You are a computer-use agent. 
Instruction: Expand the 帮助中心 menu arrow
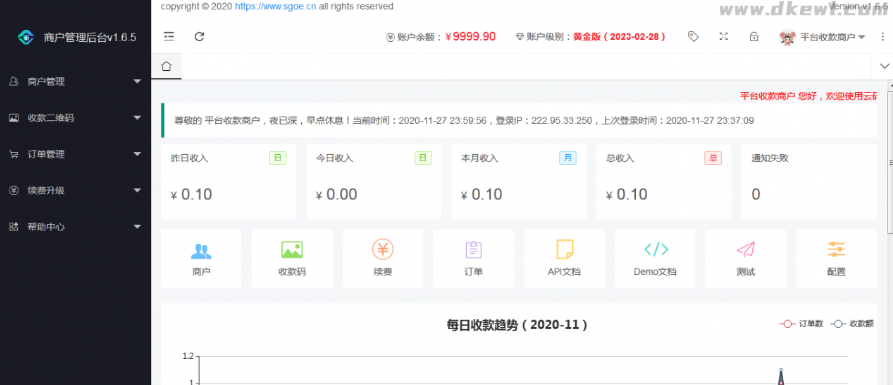pos(137,227)
